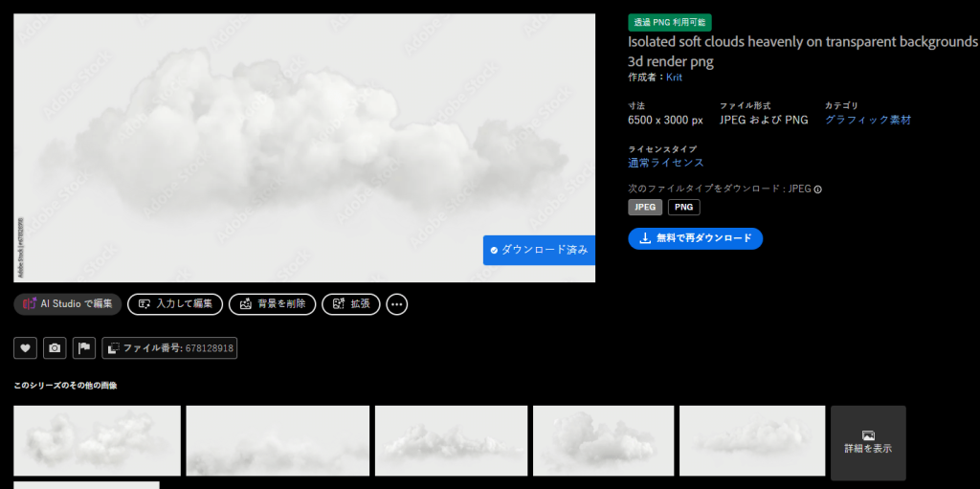This screenshot has width=980, height=489.
Task: Open the 背景を削除 background removal tool
Action: click(x=272, y=304)
